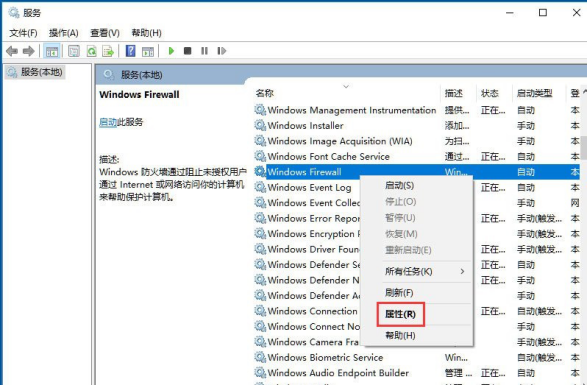Open the 操作(A) menu
This screenshot has height=385, width=587.
point(64,33)
